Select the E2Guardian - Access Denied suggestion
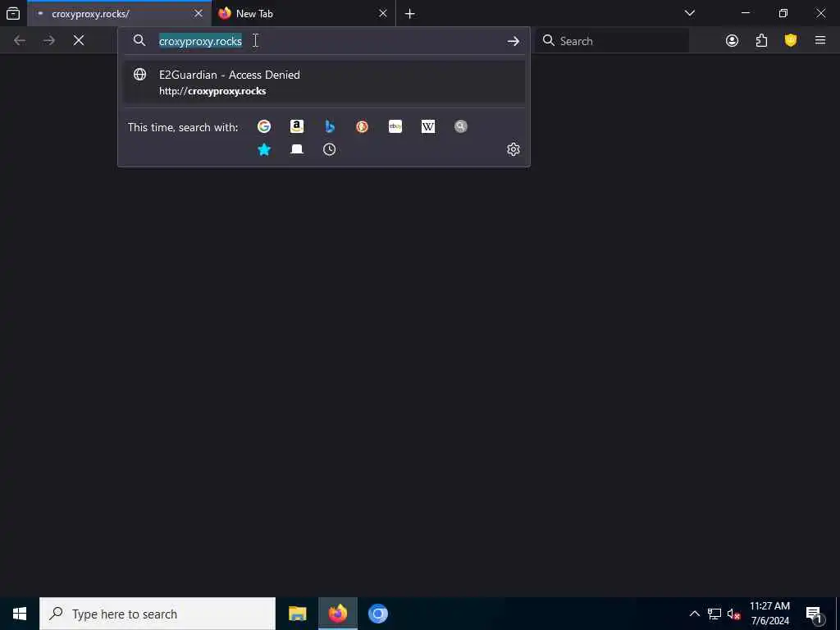 [324, 82]
